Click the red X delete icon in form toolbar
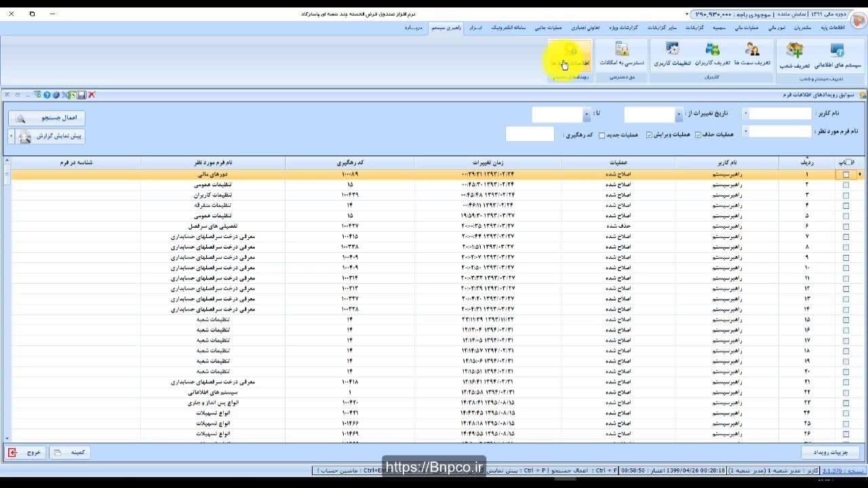 (92, 95)
